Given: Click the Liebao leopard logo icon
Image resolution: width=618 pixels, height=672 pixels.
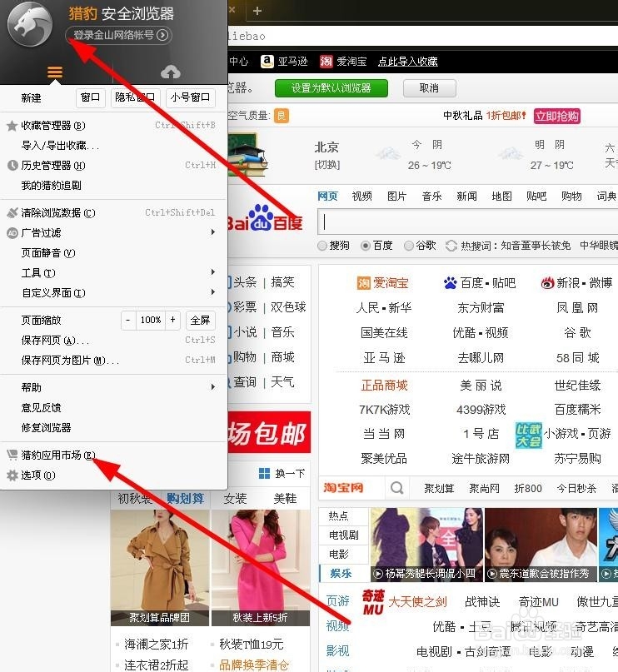Looking at the screenshot, I should (x=29, y=24).
